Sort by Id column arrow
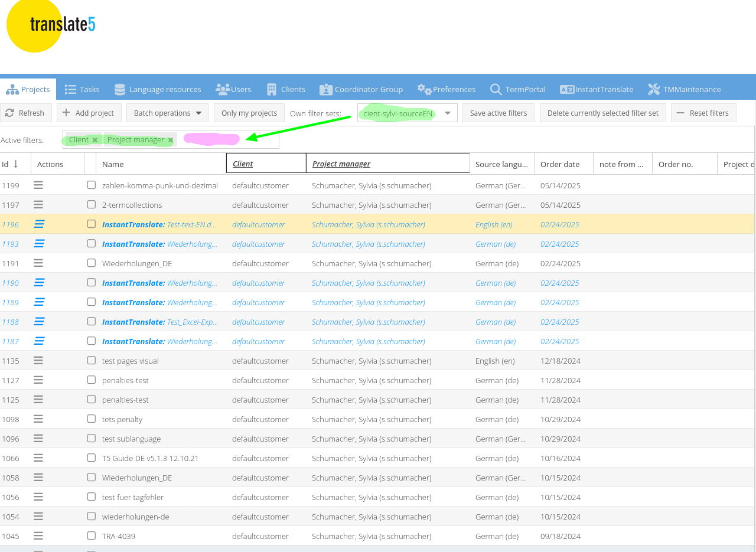Image resolution: width=756 pixels, height=552 pixels. click(16, 164)
